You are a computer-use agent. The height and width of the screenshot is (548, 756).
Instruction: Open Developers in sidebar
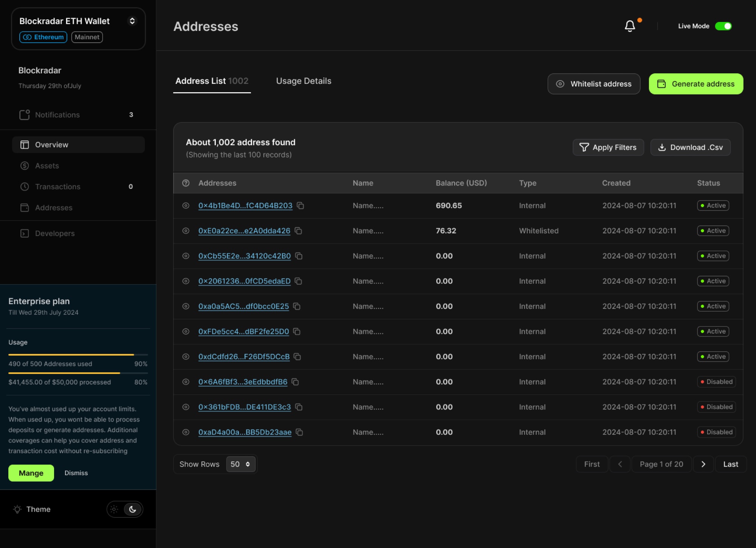pyautogui.click(x=78, y=233)
